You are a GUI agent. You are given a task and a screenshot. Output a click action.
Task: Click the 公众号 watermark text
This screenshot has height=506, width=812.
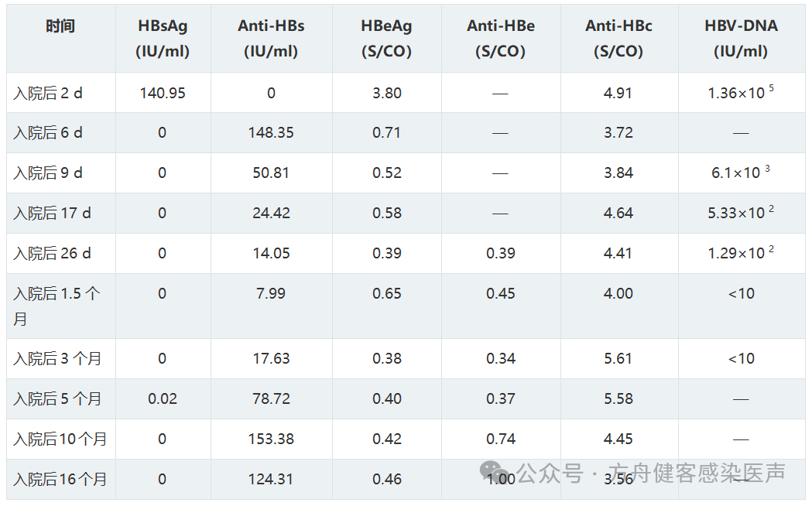(550, 473)
